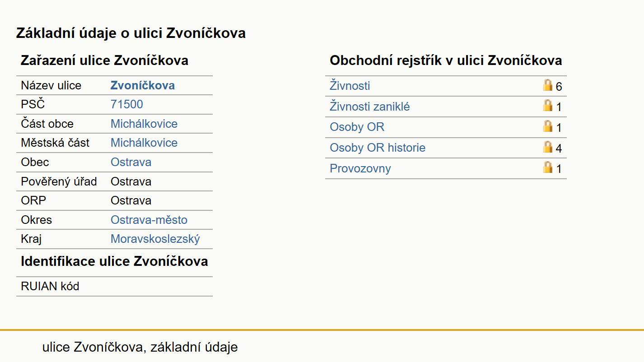Open the Moravskoslezský region link

[155, 239]
